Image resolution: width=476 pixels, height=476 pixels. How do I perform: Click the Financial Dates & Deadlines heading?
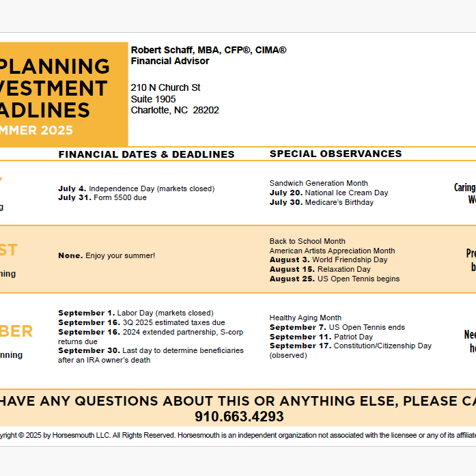coord(146,154)
